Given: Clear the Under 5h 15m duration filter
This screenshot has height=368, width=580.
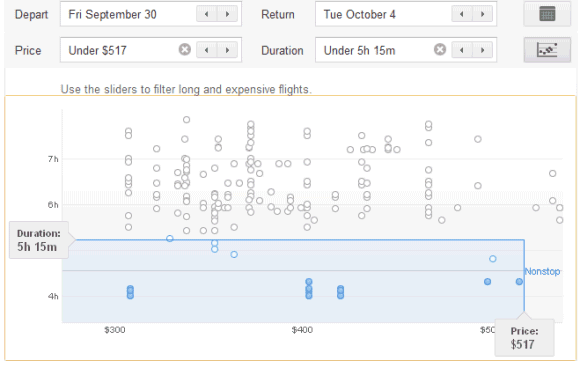Looking at the screenshot, I should coord(439,49).
